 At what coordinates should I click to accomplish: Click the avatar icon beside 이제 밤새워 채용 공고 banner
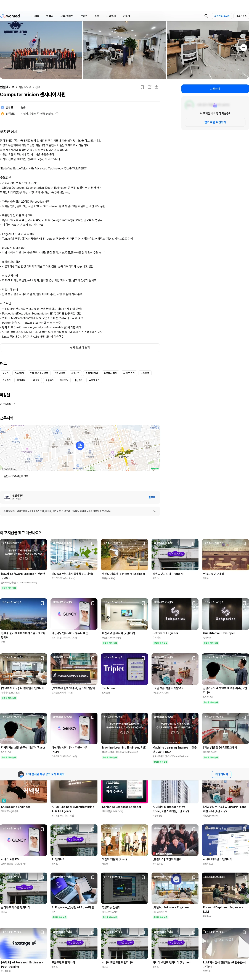point(21,774)
